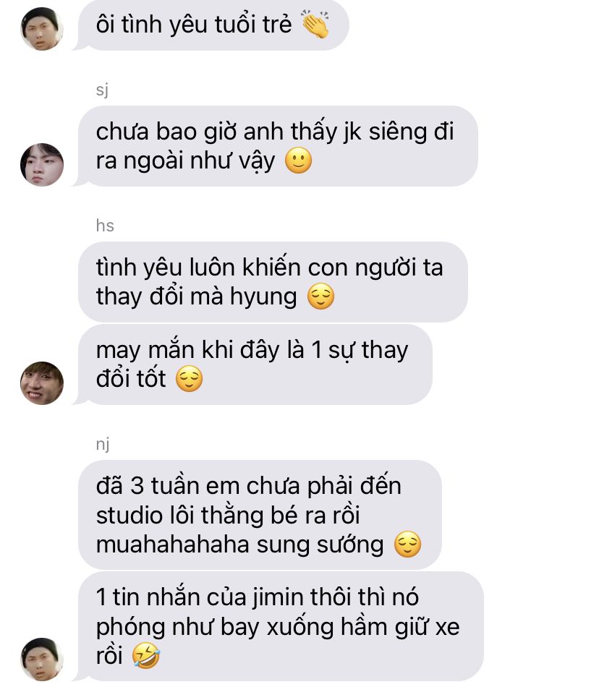Click the slightly smiling emoji after 'như vậy'
Screen dimensions: 599x700
coord(298,161)
